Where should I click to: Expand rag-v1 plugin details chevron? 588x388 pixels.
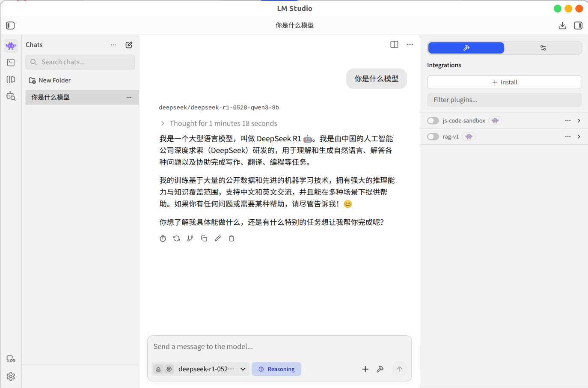point(579,137)
